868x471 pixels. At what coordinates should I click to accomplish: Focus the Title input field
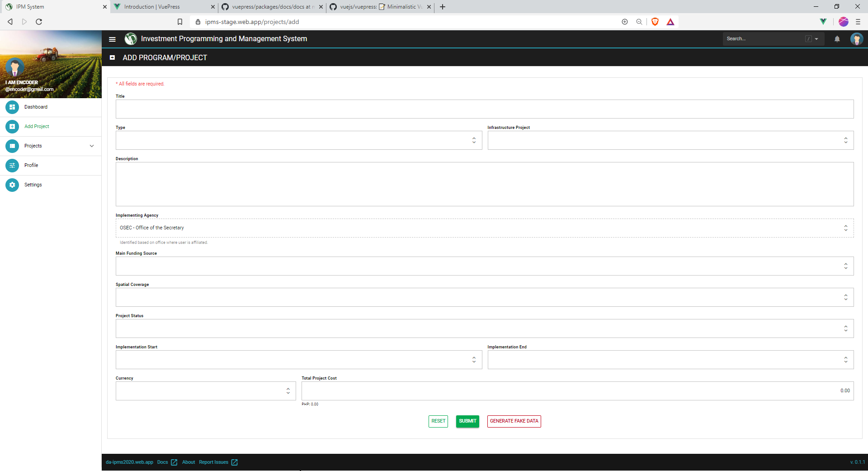(485, 109)
